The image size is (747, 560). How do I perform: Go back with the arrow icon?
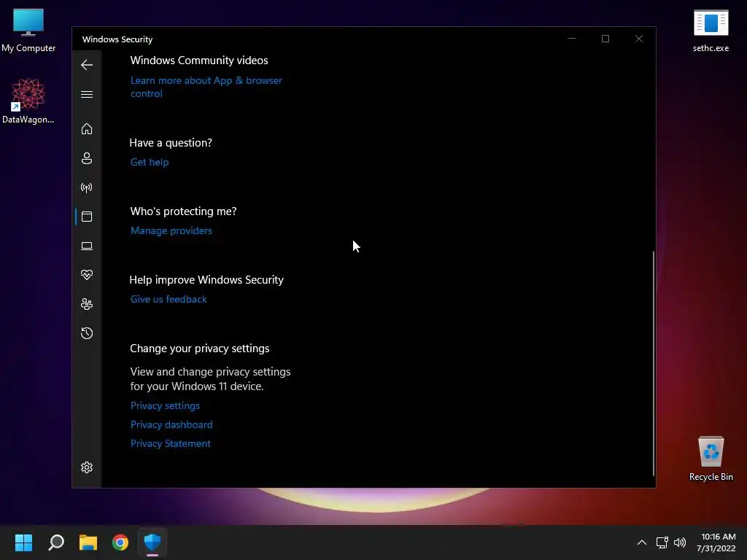click(x=87, y=65)
